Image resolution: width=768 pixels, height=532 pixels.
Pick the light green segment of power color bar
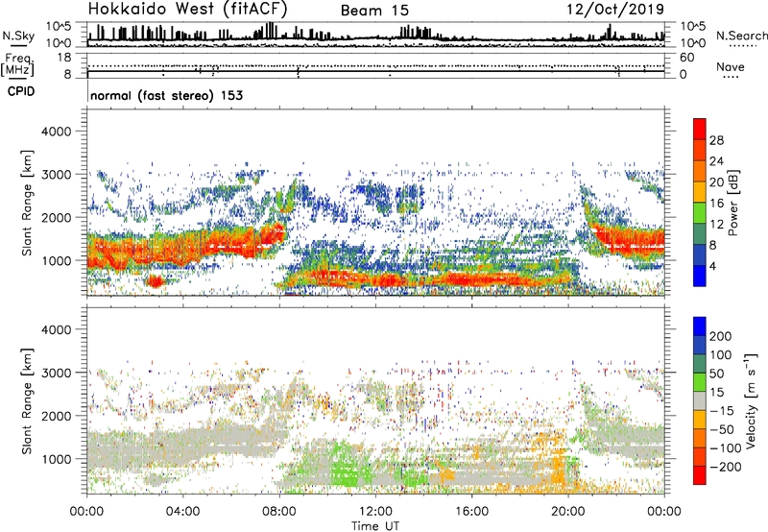(x=700, y=213)
